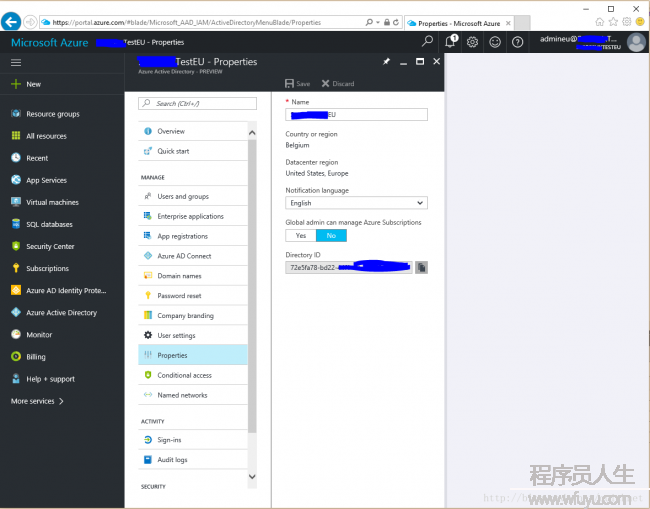Open Enterprise applications menu item
650x509 pixels.
click(193, 216)
